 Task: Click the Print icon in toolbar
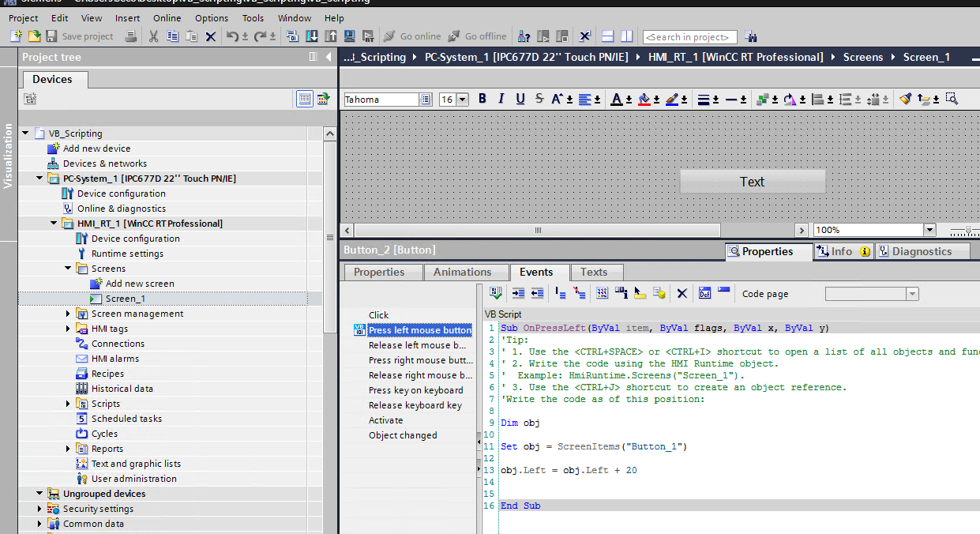[x=131, y=36]
